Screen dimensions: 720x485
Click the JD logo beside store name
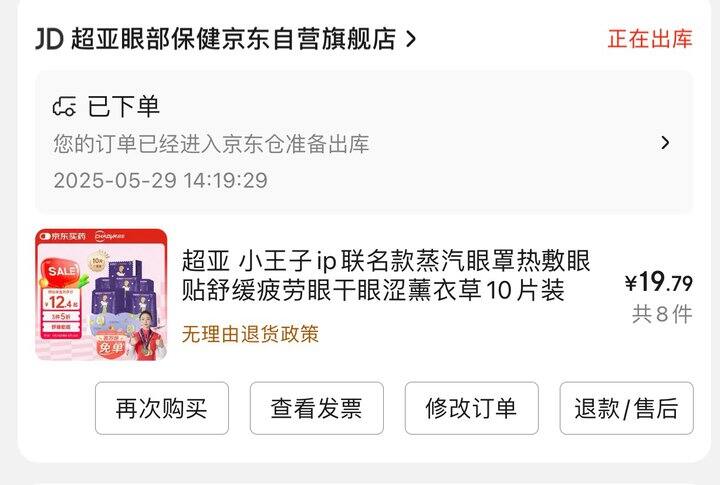click(x=49, y=39)
